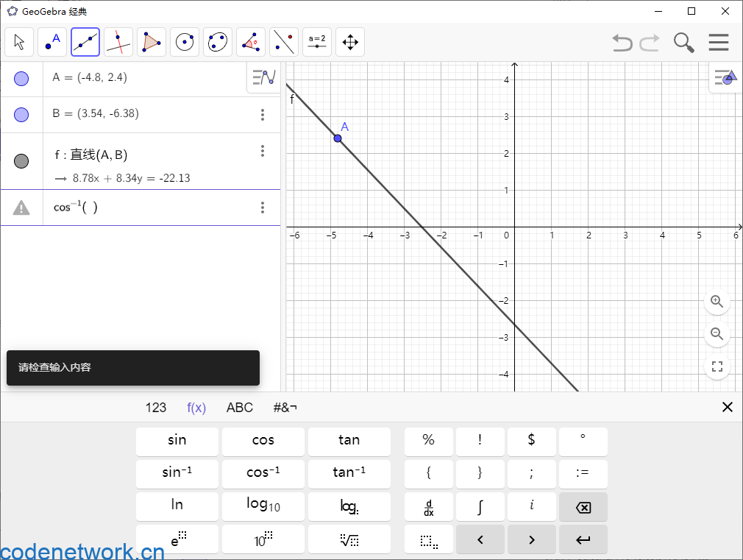This screenshot has width=743, height=560.
Task: Select the Ellipse tool
Action: pos(218,42)
